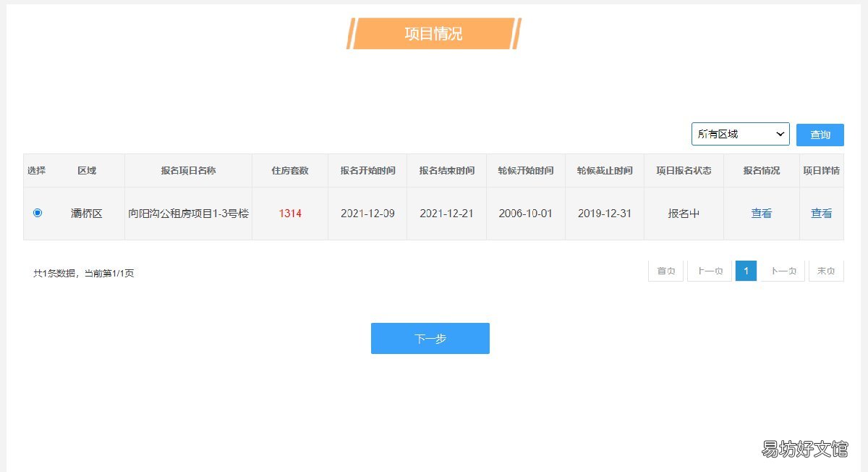The image size is (868, 472).
Task: Click the 区域 column header
Action: pos(87,171)
